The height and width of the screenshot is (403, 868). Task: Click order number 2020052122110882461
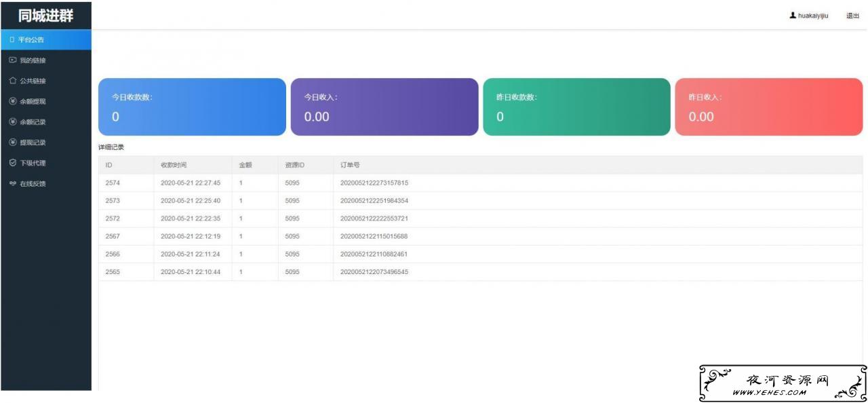click(374, 254)
